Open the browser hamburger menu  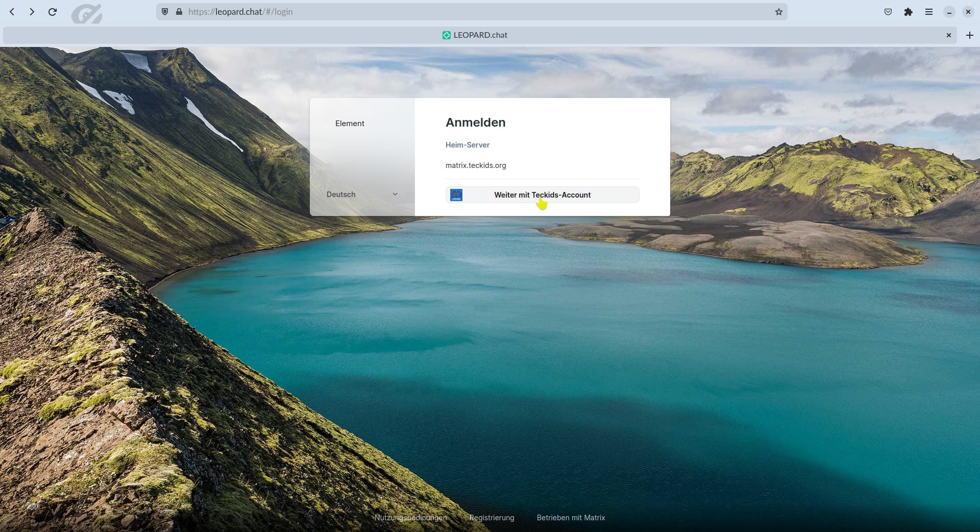point(929,12)
